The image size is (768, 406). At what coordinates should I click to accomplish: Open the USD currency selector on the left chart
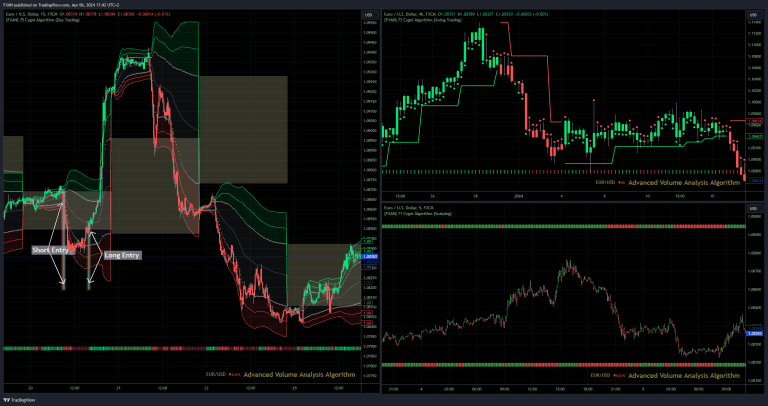point(368,16)
